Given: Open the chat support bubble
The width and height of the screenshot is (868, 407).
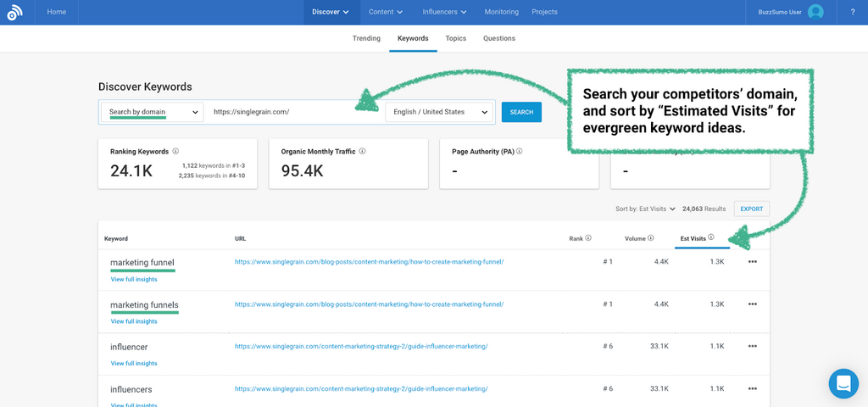Looking at the screenshot, I should (x=843, y=383).
